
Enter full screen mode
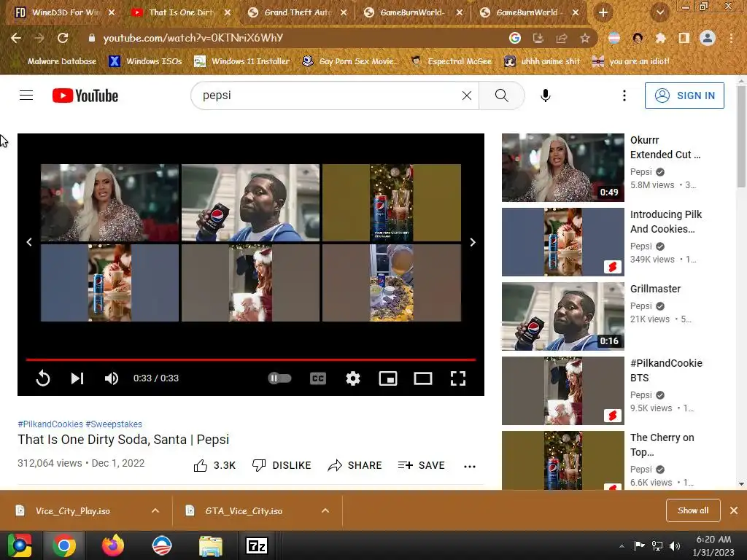point(458,378)
